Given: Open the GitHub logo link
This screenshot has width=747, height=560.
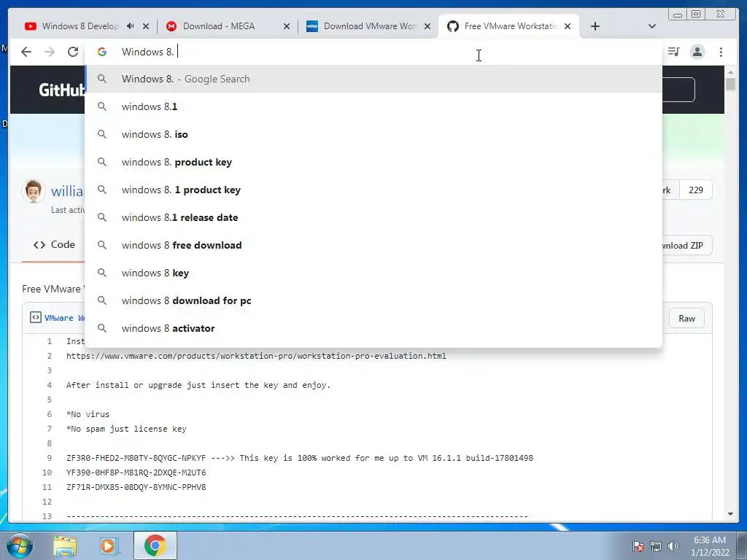Looking at the screenshot, I should tap(61, 90).
